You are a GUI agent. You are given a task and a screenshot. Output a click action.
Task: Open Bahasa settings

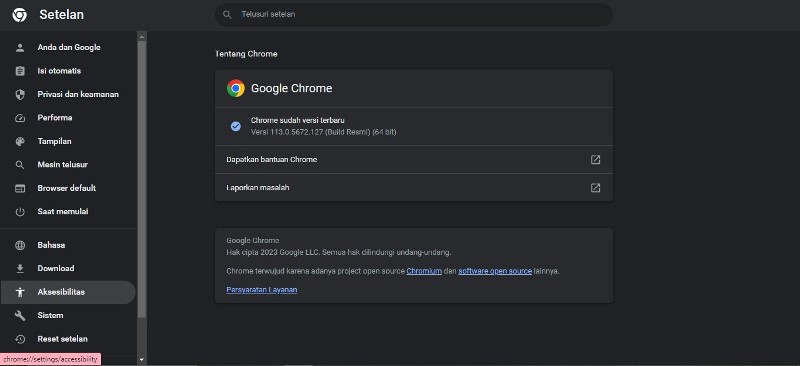pos(68,245)
